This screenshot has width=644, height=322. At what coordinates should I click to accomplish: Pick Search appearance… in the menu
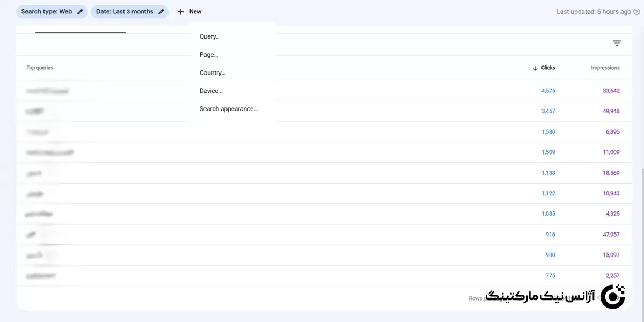click(229, 109)
